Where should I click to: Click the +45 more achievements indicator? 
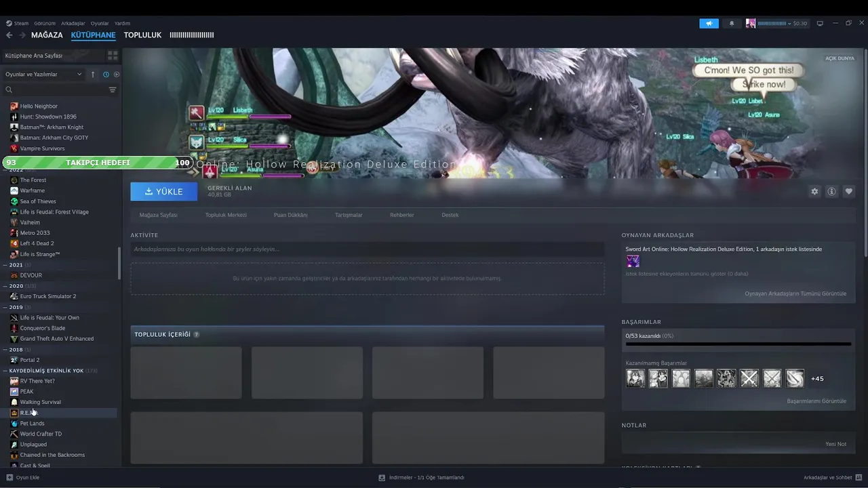coord(818,378)
